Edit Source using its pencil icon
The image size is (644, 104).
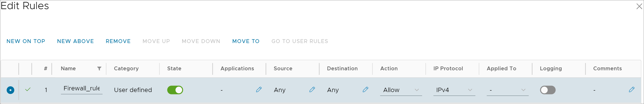click(312, 89)
